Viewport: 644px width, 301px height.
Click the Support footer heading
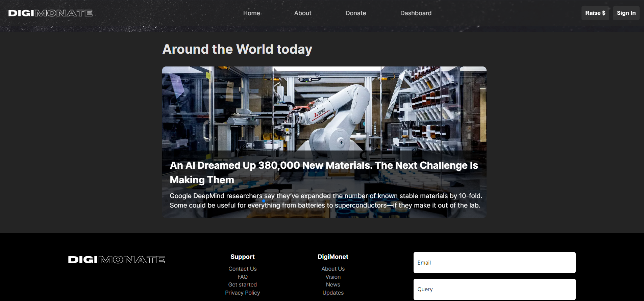click(x=243, y=257)
